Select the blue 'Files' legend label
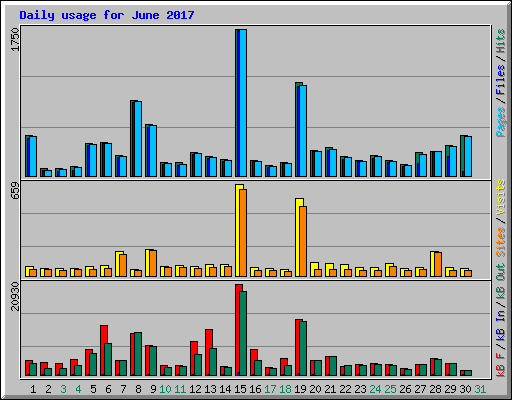This screenshot has width=512, height=400. pyautogui.click(x=500, y=80)
